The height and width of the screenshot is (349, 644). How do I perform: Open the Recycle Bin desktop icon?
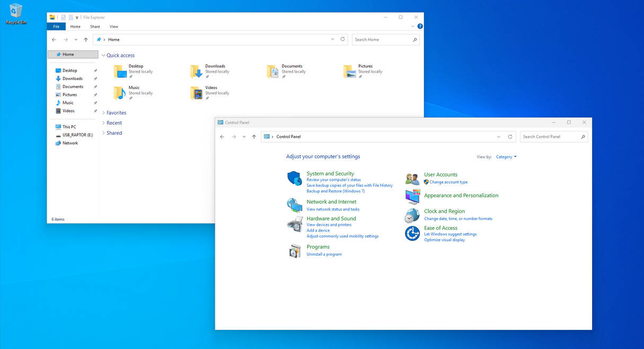16,14
